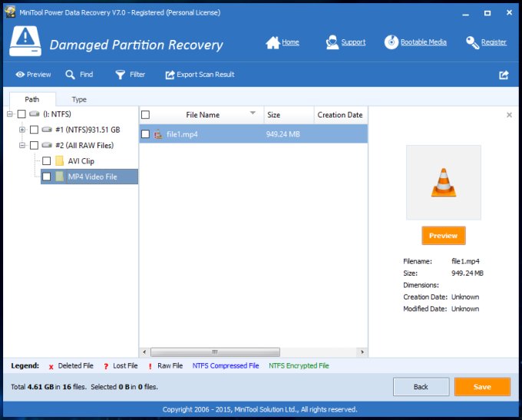Click the Home icon in header
The width and height of the screenshot is (522, 420).
[273, 42]
